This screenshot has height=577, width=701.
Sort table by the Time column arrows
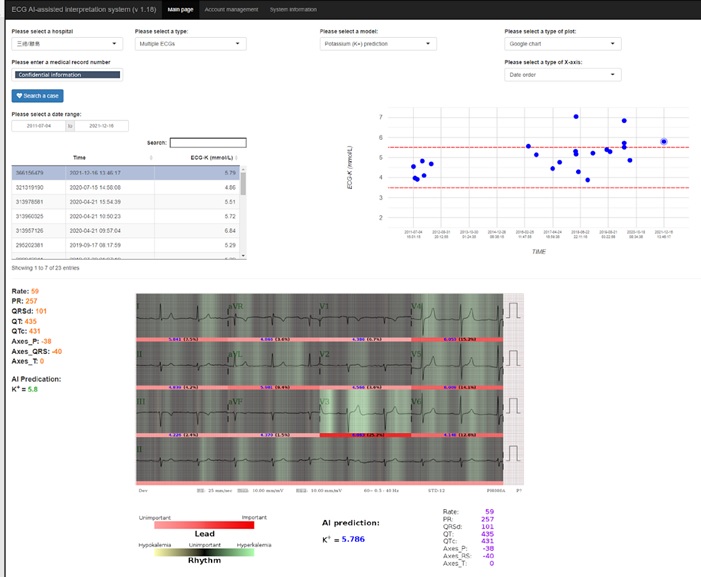coord(150,158)
